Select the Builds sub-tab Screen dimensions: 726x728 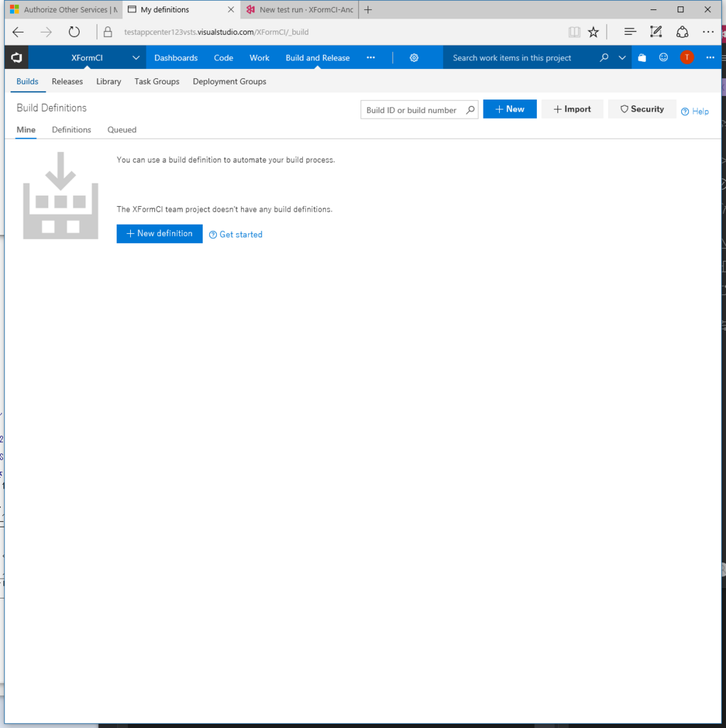click(28, 81)
